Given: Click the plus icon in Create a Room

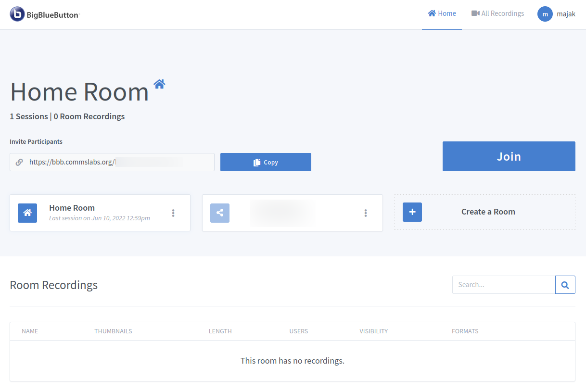Looking at the screenshot, I should click(412, 212).
